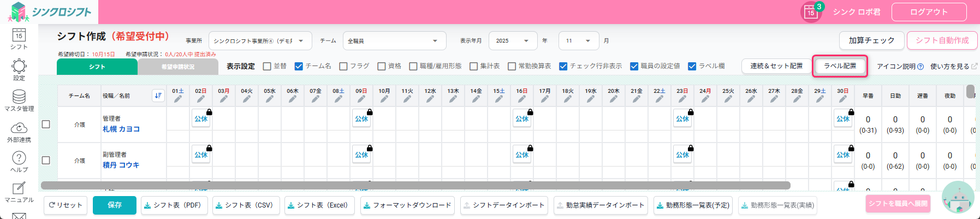The width and height of the screenshot is (980, 219).
Task: Open the Settings gear in sidebar
Action: pyautogui.click(x=19, y=67)
